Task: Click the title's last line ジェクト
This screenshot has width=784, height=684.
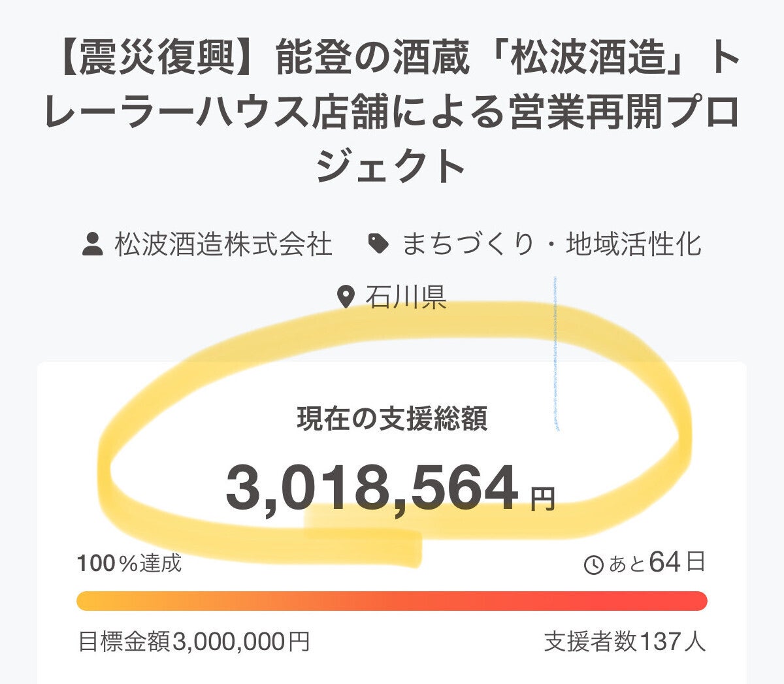Action: pyautogui.click(x=391, y=167)
